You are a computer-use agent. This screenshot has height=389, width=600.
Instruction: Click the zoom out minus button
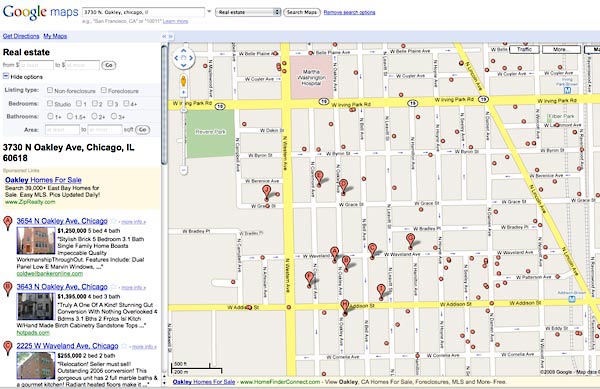184,170
